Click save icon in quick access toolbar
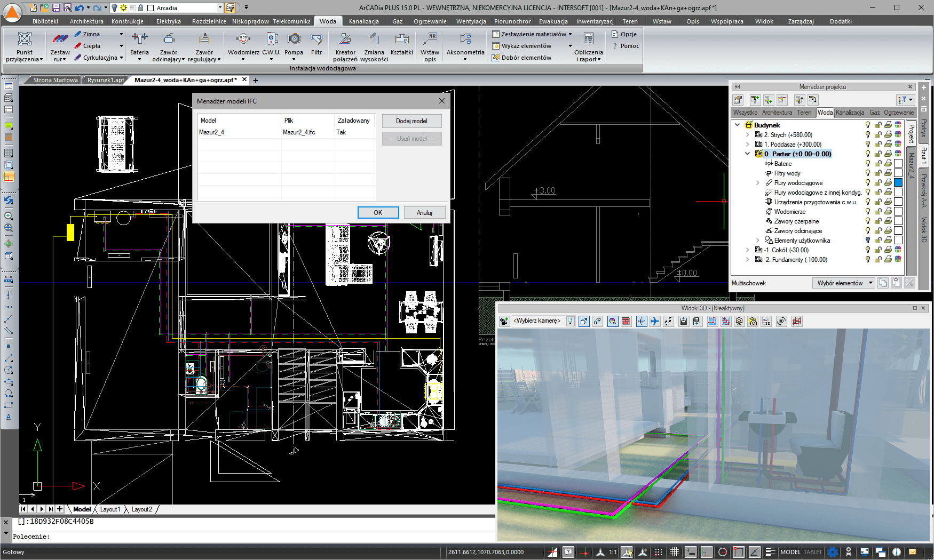934x560 pixels. (x=56, y=7)
